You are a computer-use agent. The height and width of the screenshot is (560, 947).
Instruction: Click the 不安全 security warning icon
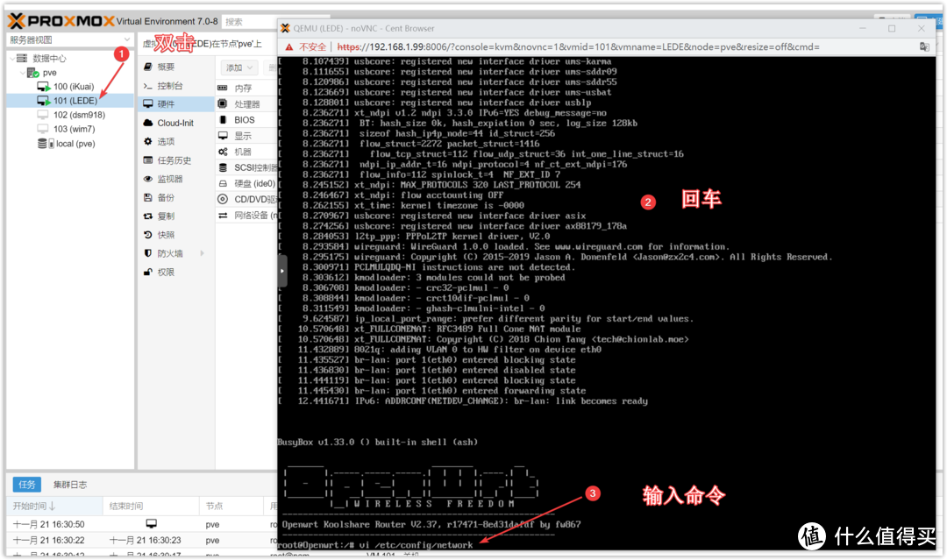point(289,47)
